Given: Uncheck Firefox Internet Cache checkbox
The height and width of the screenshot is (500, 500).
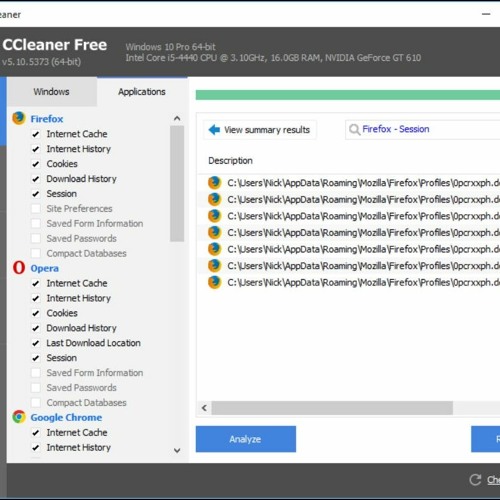Looking at the screenshot, I should [x=36, y=134].
